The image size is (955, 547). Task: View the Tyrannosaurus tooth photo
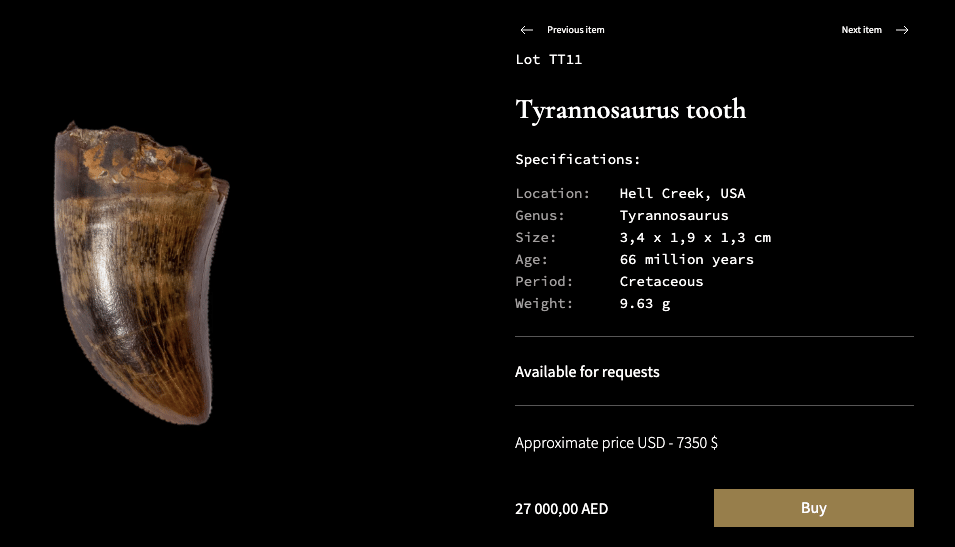tap(141, 273)
